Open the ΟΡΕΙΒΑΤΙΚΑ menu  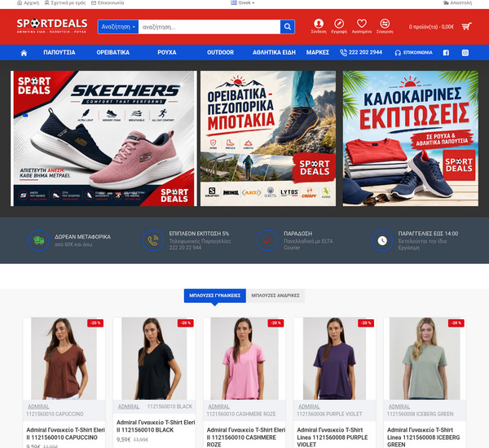pos(113,52)
